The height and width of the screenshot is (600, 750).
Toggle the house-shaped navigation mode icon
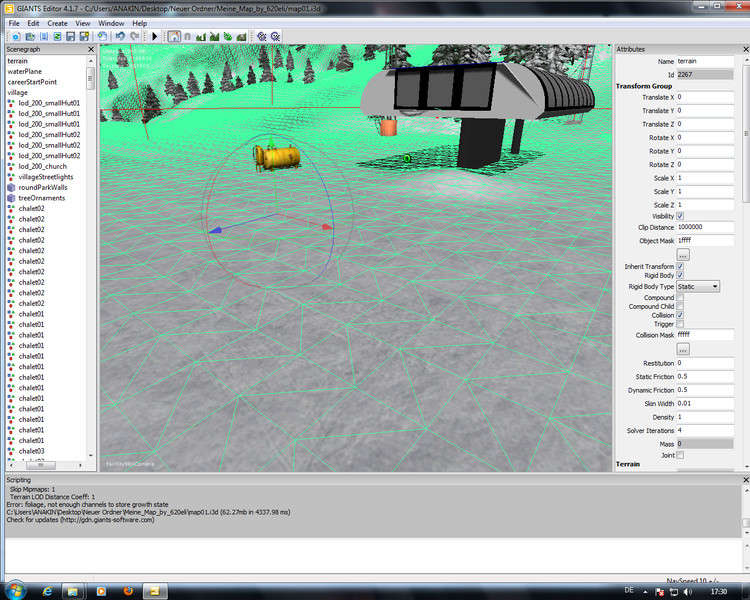tap(174, 36)
